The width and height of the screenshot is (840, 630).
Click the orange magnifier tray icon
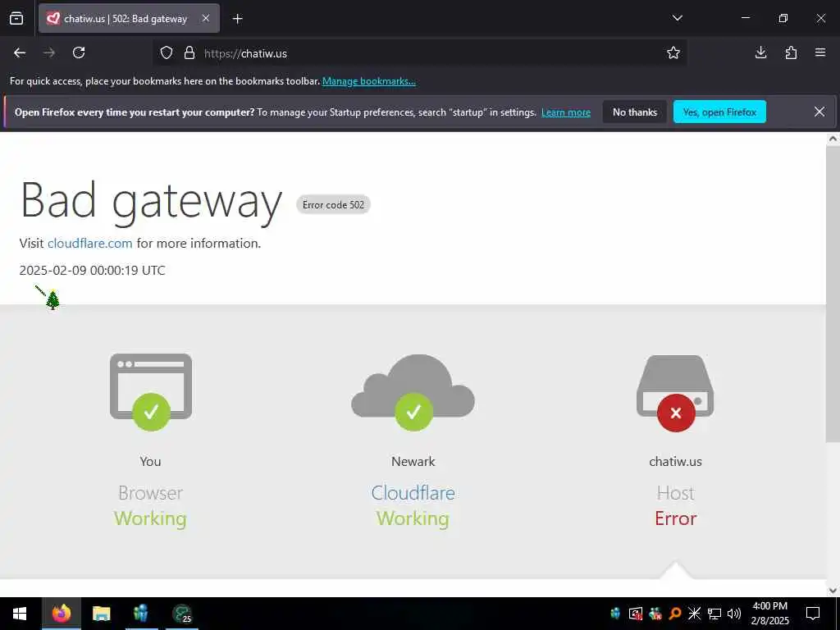[x=675, y=614]
